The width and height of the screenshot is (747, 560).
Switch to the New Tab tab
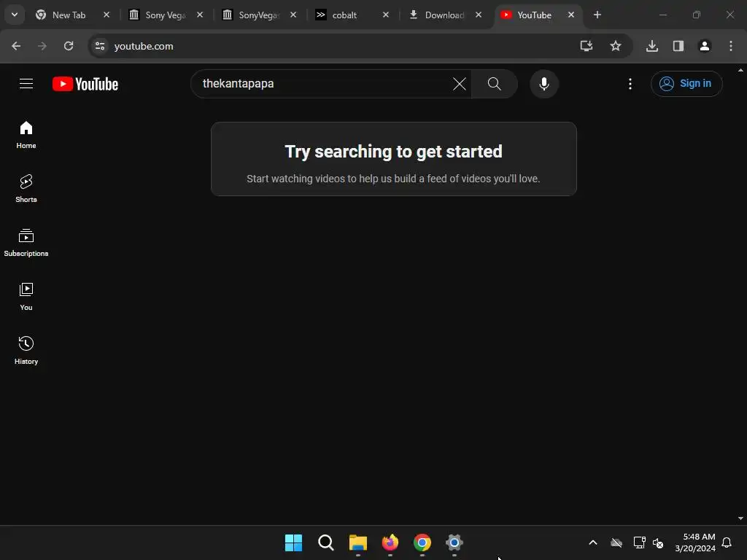[69, 15]
